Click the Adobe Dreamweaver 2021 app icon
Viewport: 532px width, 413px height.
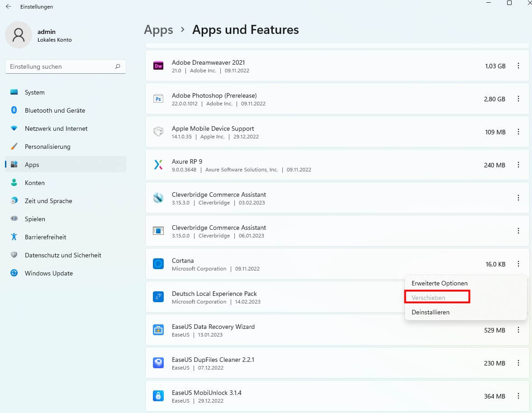(x=158, y=66)
